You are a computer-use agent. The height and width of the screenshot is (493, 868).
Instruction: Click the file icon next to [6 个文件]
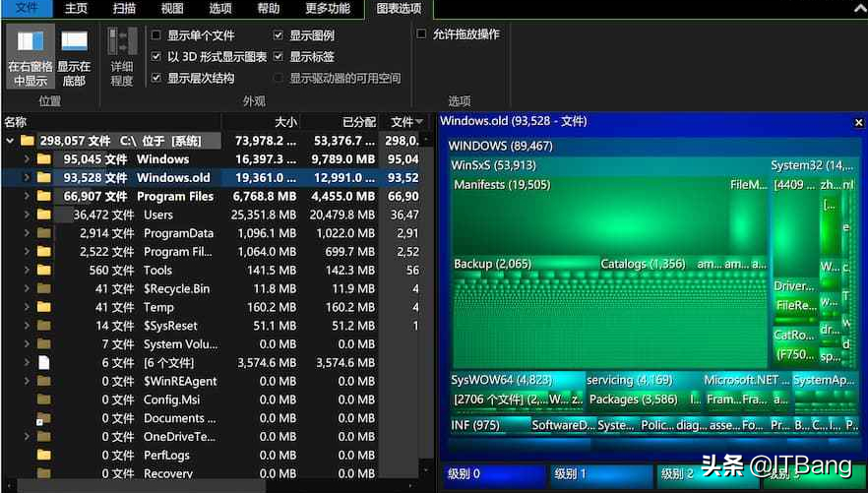[x=43, y=363]
